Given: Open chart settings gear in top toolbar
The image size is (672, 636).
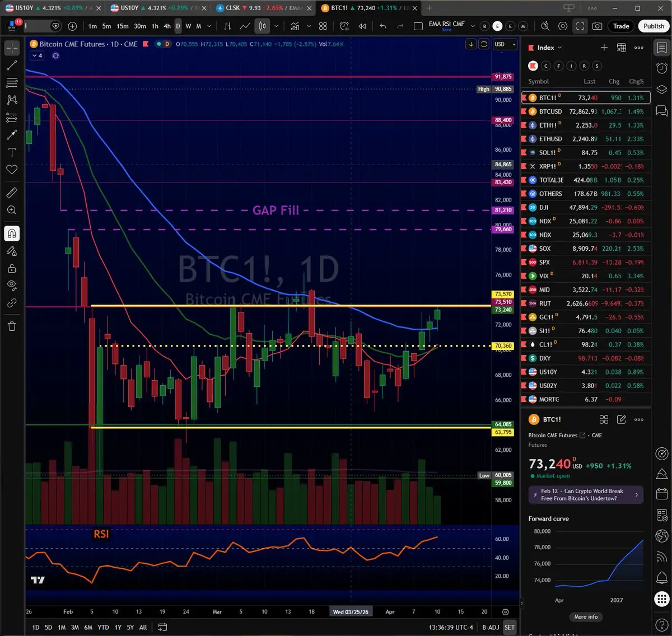Looking at the screenshot, I should pos(563,26).
